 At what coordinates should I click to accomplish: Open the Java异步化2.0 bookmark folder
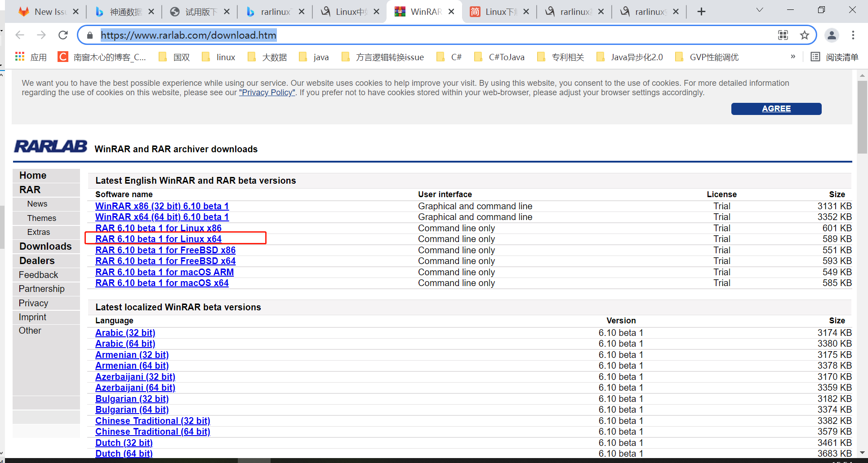630,57
